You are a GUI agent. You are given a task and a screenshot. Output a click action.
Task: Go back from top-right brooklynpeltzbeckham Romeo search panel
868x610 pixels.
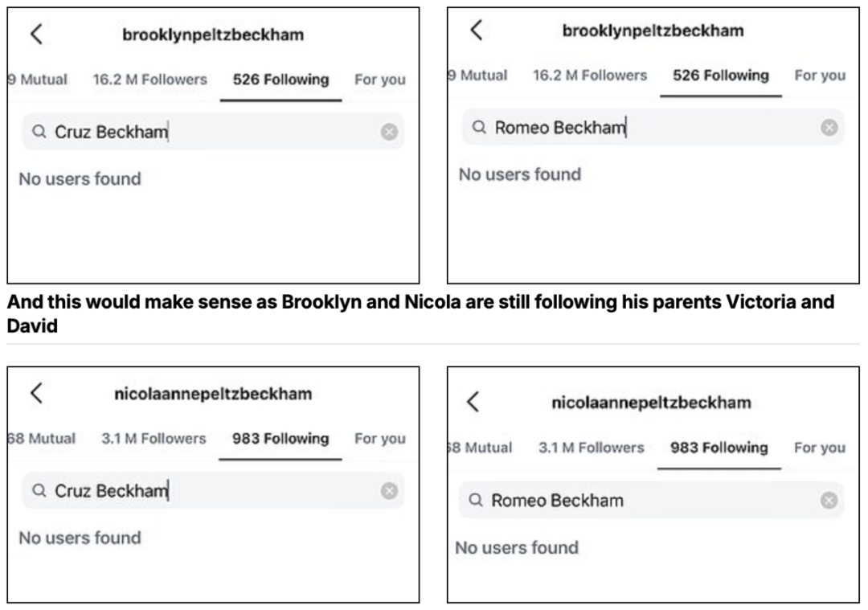coord(477,30)
